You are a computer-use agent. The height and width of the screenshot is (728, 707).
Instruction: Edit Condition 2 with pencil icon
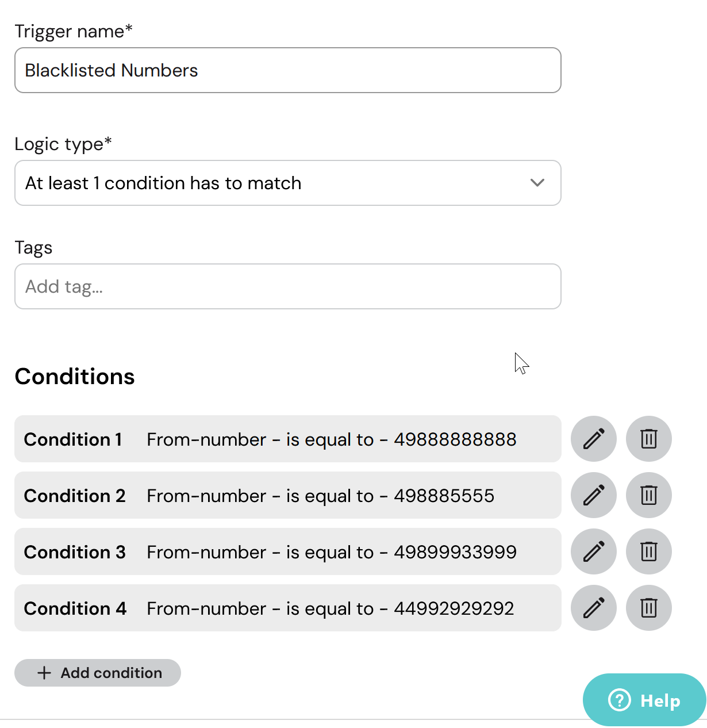[x=594, y=495]
